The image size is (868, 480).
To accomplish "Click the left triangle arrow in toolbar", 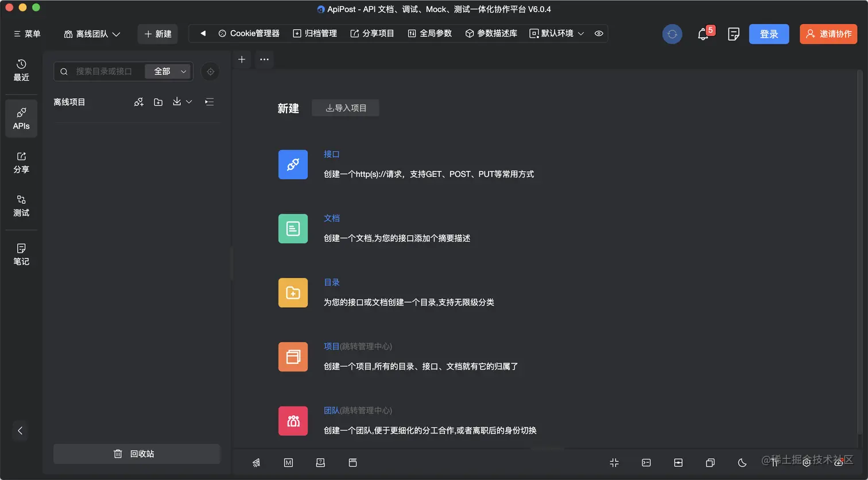I will (203, 33).
